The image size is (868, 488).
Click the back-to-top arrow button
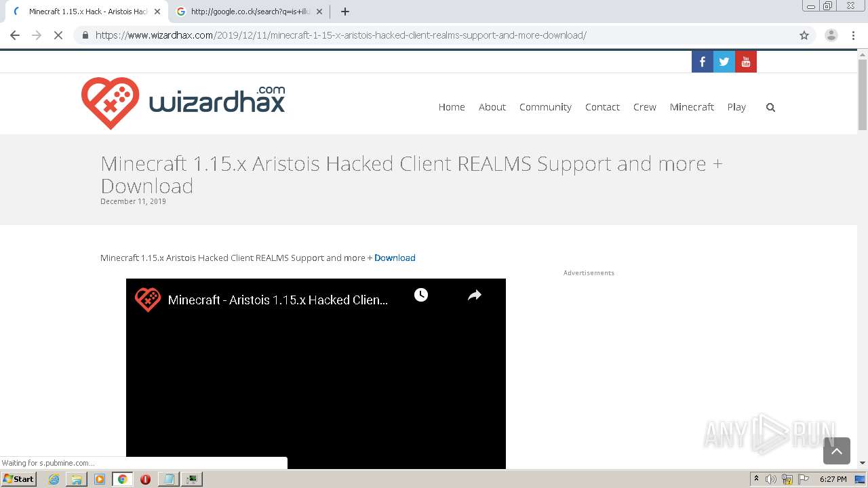click(836, 451)
